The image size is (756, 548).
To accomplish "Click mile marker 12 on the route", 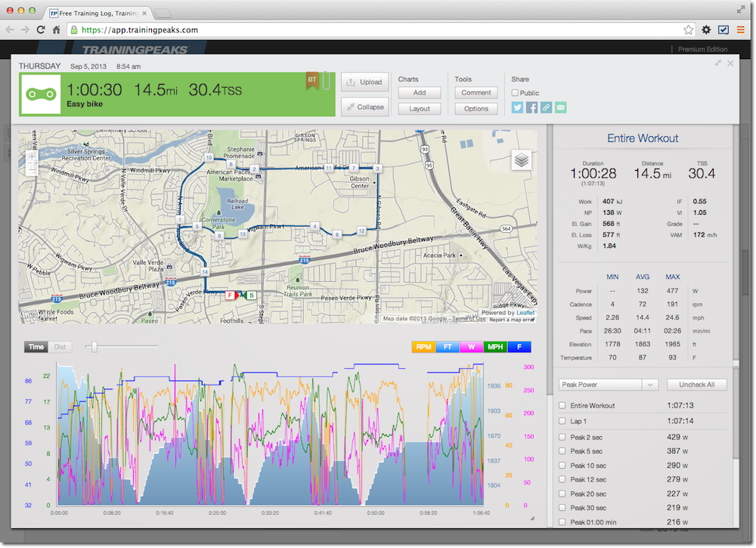I will [361, 231].
